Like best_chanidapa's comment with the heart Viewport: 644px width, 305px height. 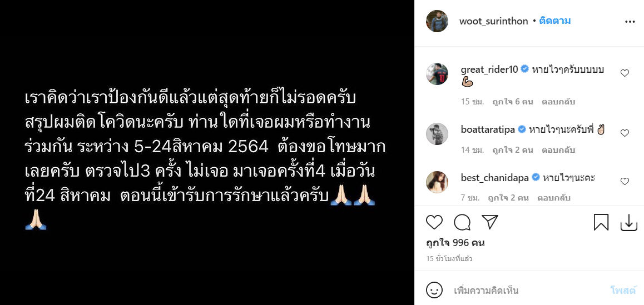[625, 182]
